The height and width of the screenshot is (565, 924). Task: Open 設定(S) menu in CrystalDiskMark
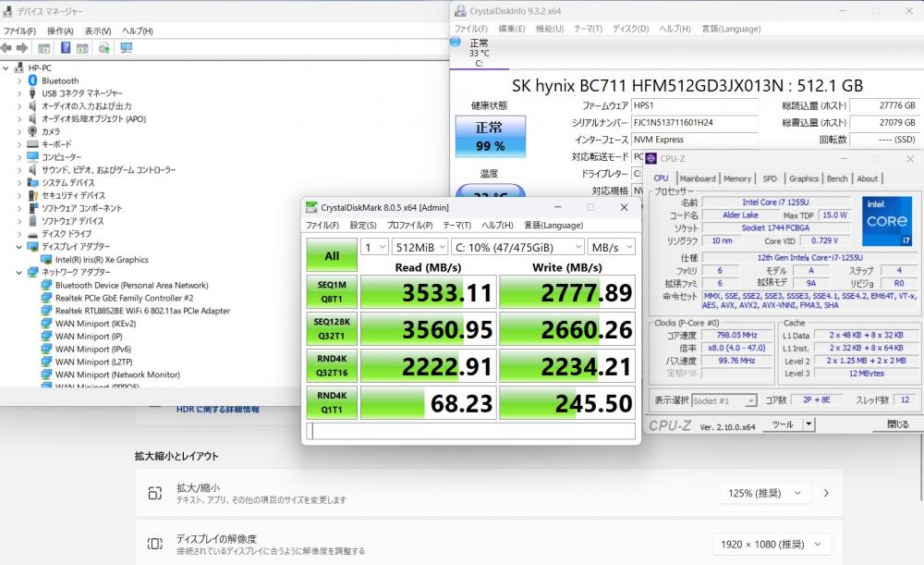click(x=363, y=226)
